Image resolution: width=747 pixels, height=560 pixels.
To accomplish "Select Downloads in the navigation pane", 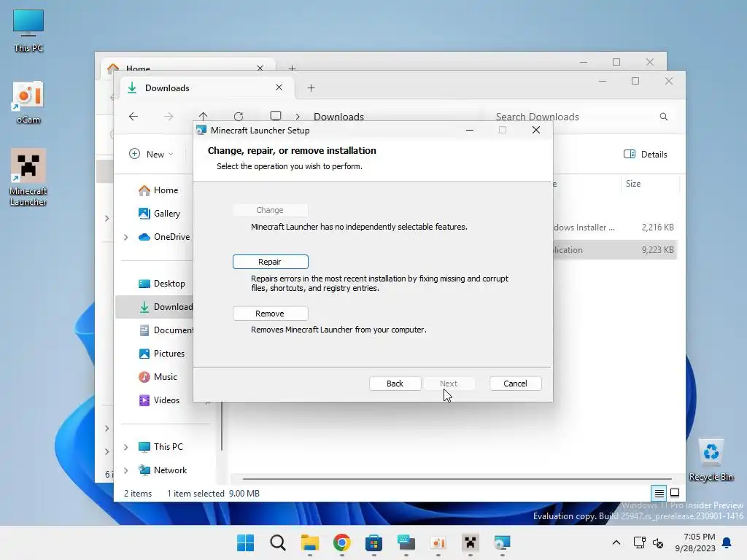I will [x=155, y=307].
